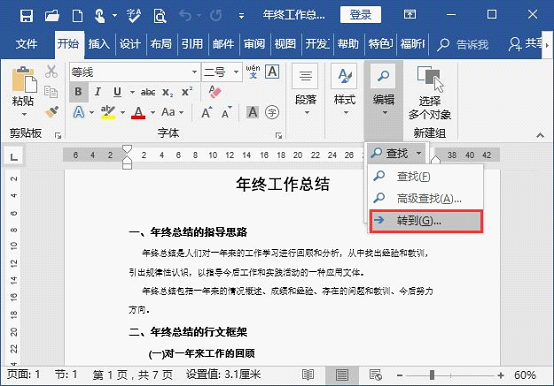Open the 样式 styles group
554x386 pixels.
(344, 90)
